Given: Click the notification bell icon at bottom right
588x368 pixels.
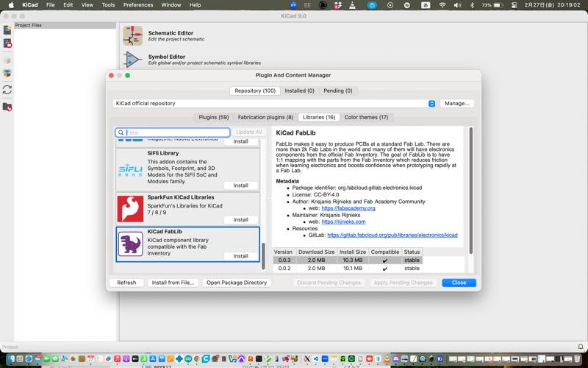Looking at the screenshot, I should (x=581, y=347).
